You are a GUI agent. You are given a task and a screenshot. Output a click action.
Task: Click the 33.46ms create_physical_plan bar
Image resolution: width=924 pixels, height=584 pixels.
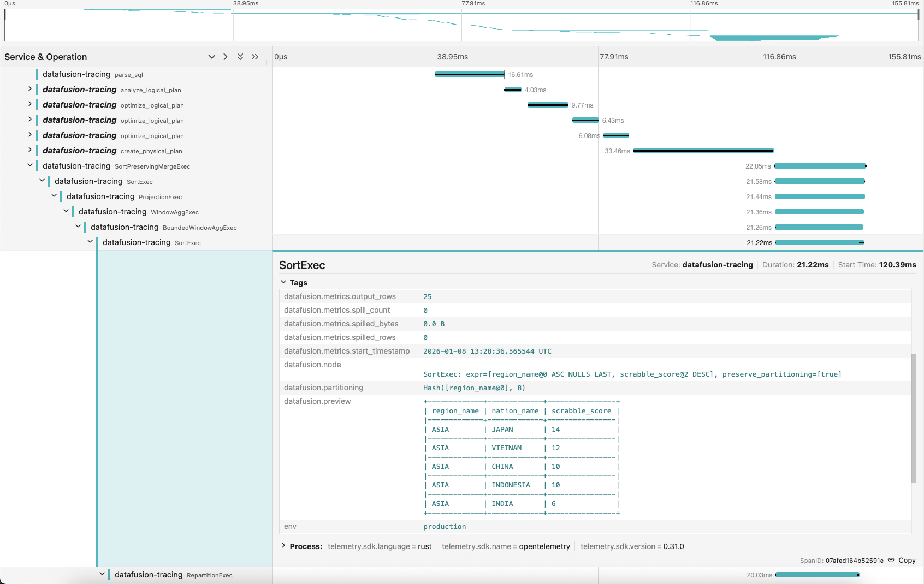703,151
